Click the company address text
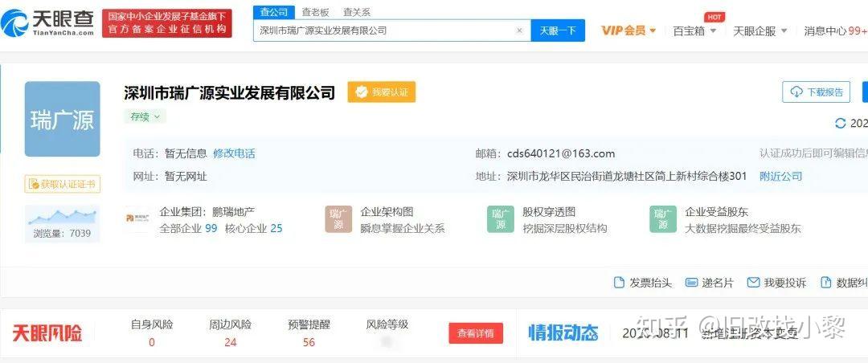 (x=627, y=176)
